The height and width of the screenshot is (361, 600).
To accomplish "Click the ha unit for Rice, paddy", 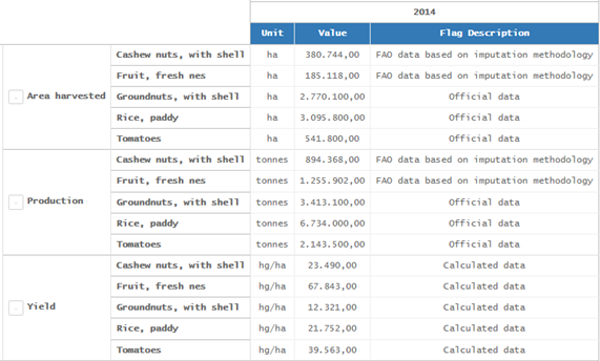I will pos(272,118).
